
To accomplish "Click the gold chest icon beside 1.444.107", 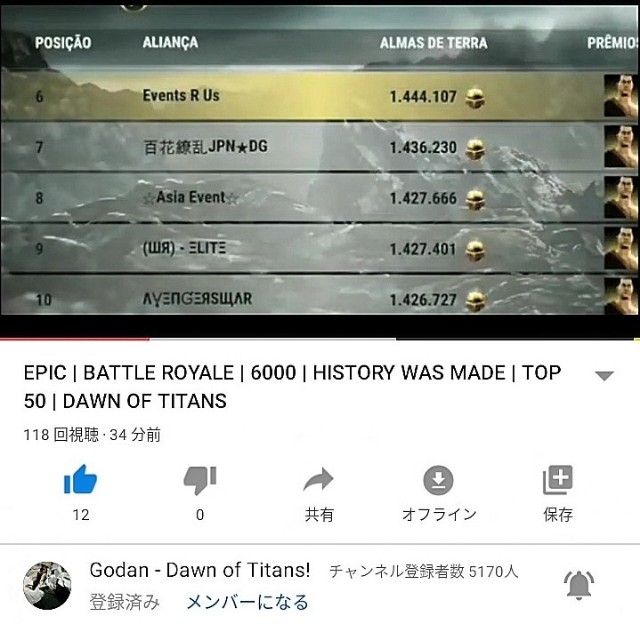I will [475, 98].
